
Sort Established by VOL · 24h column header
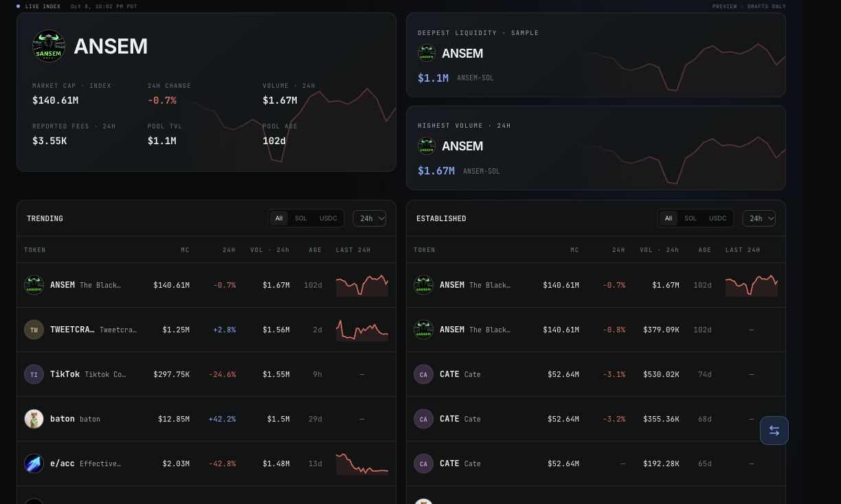pos(660,250)
